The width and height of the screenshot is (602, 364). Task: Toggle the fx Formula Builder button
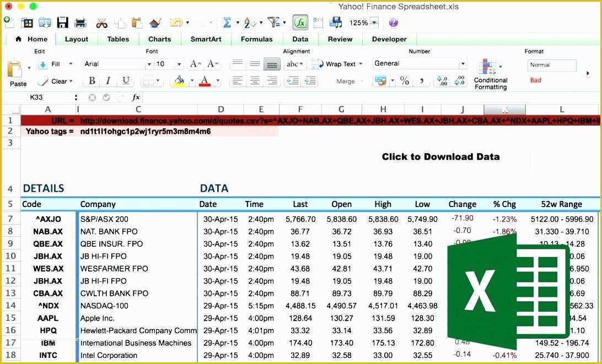point(300,23)
